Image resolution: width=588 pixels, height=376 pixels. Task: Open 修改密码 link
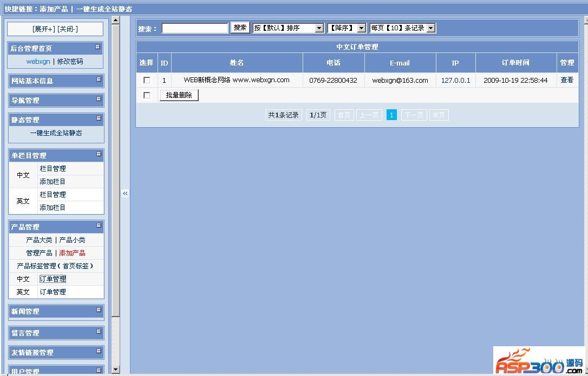(70, 61)
